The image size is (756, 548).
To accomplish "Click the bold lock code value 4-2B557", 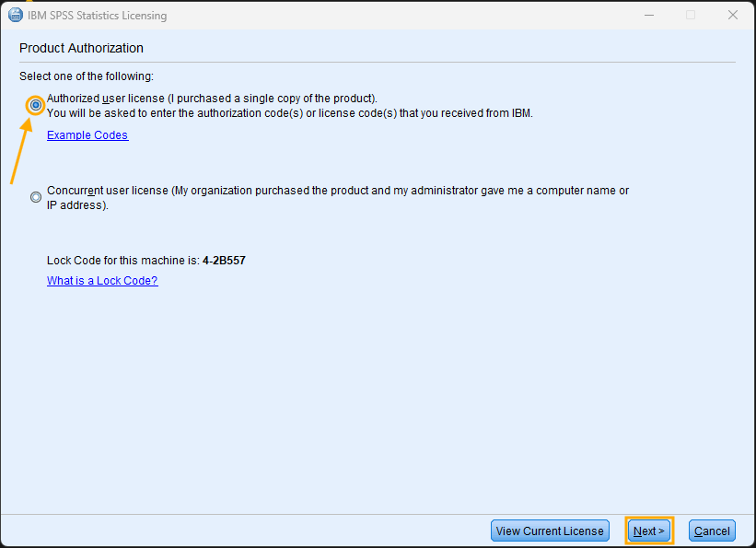I will [x=224, y=261].
